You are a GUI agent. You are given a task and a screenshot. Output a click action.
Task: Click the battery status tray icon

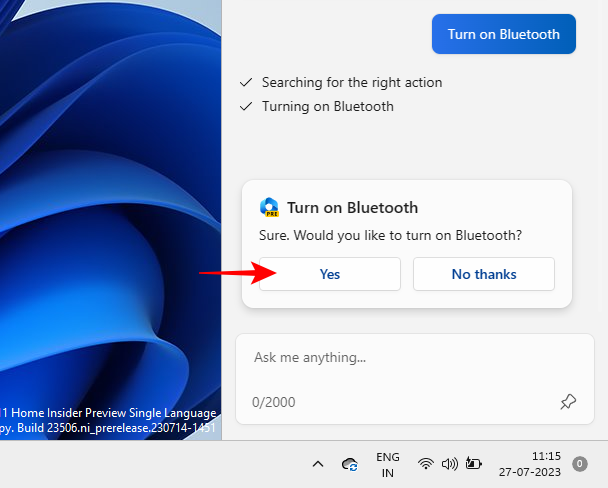pos(473,464)
